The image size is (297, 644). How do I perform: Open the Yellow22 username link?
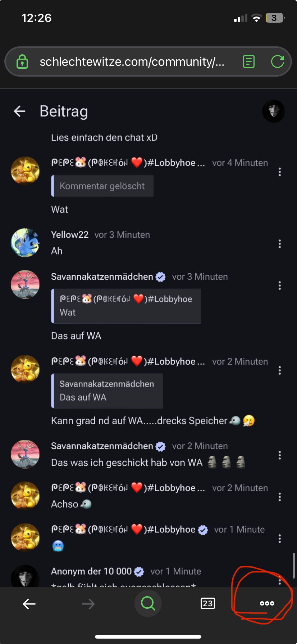click(x=70, y=235)
